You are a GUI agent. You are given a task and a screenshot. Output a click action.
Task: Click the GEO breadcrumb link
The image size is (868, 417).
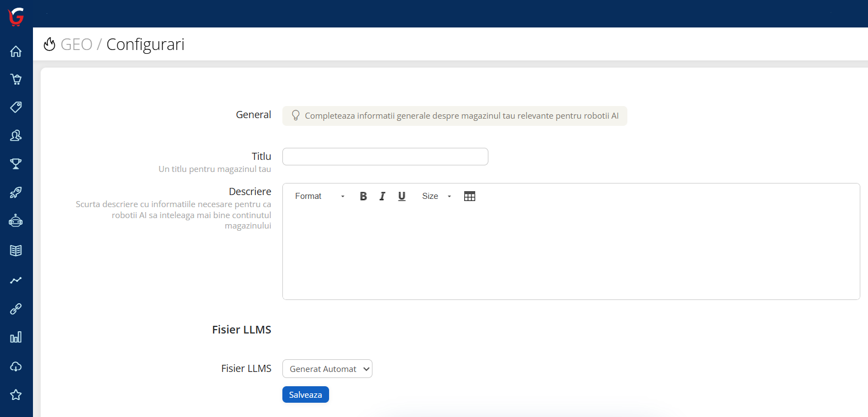pos(76,44)
